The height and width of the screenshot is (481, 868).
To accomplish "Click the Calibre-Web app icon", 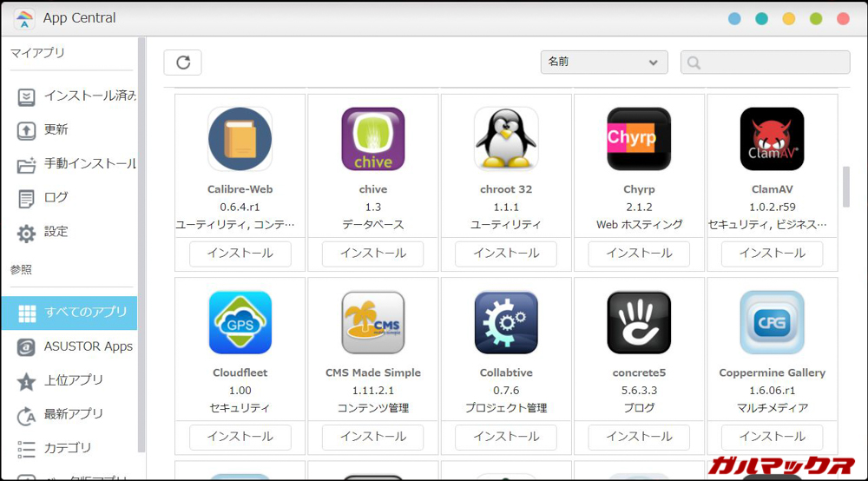I will (240, 139).
